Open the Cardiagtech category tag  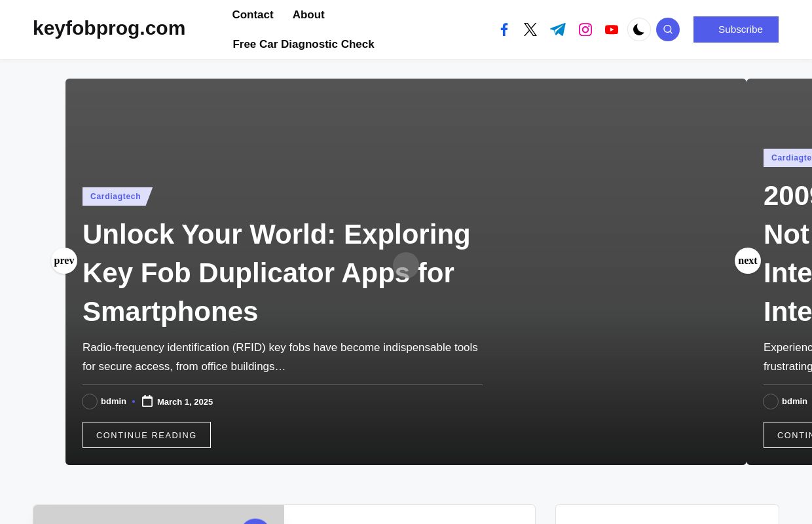(x=115, y=196)
